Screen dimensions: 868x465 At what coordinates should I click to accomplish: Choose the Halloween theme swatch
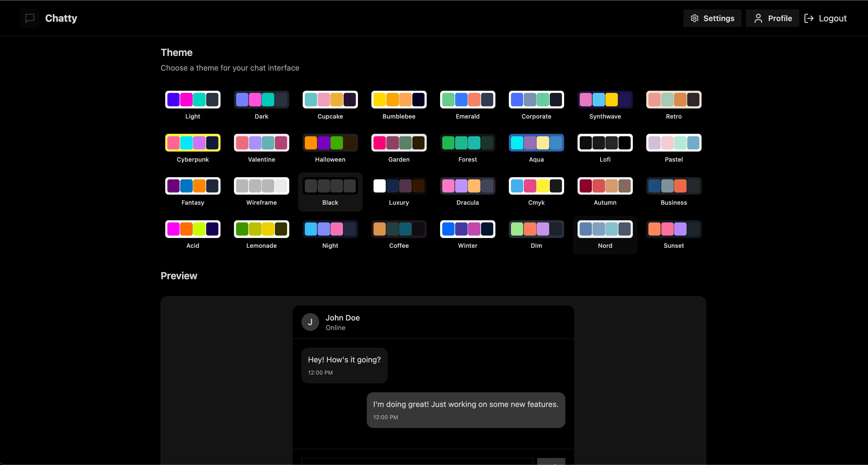[330, 143]
